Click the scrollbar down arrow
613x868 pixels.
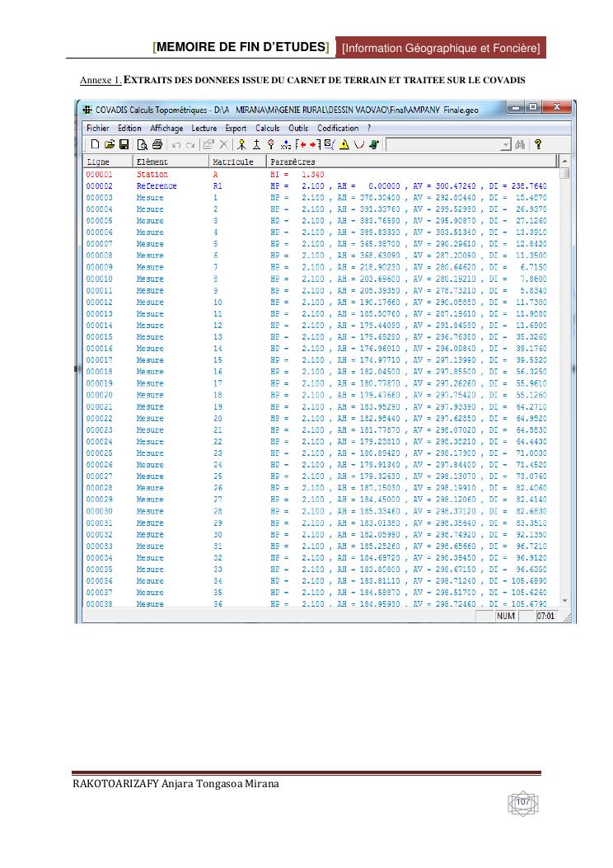click(564, 601)
